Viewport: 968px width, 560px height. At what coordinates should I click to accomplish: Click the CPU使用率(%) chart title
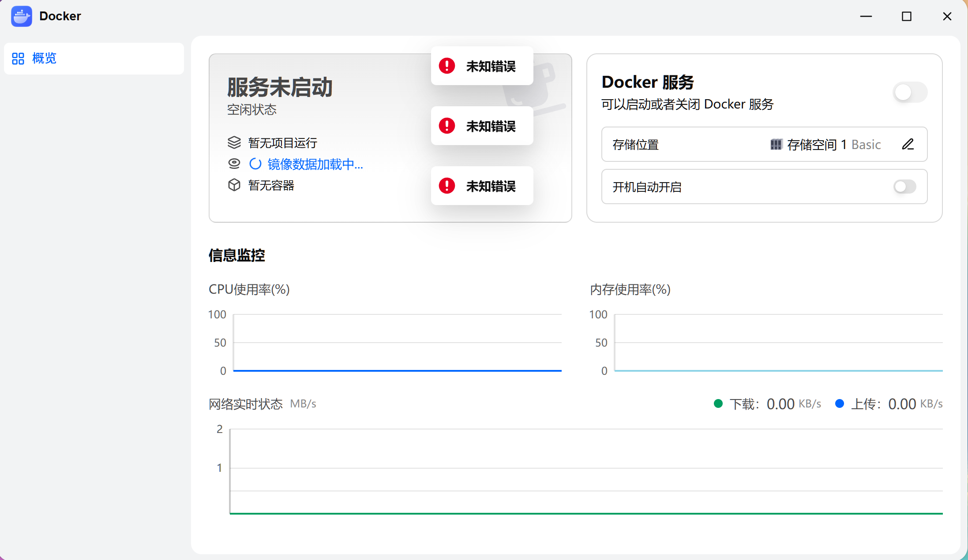tap(249, 289)
